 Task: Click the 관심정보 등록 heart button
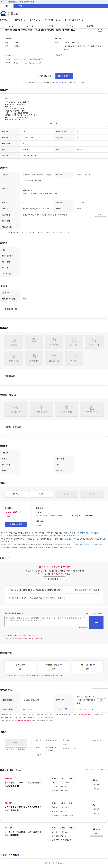point(44,76)
